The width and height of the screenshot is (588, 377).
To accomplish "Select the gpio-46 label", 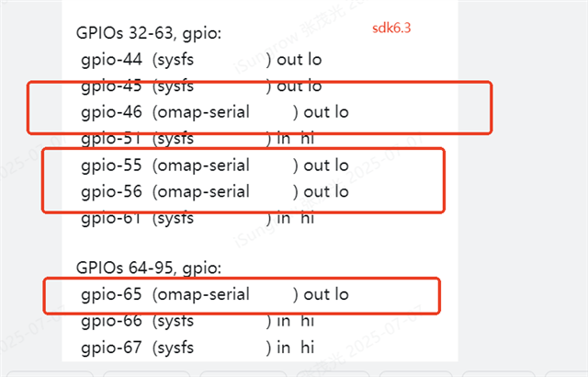I will [111, 112].
